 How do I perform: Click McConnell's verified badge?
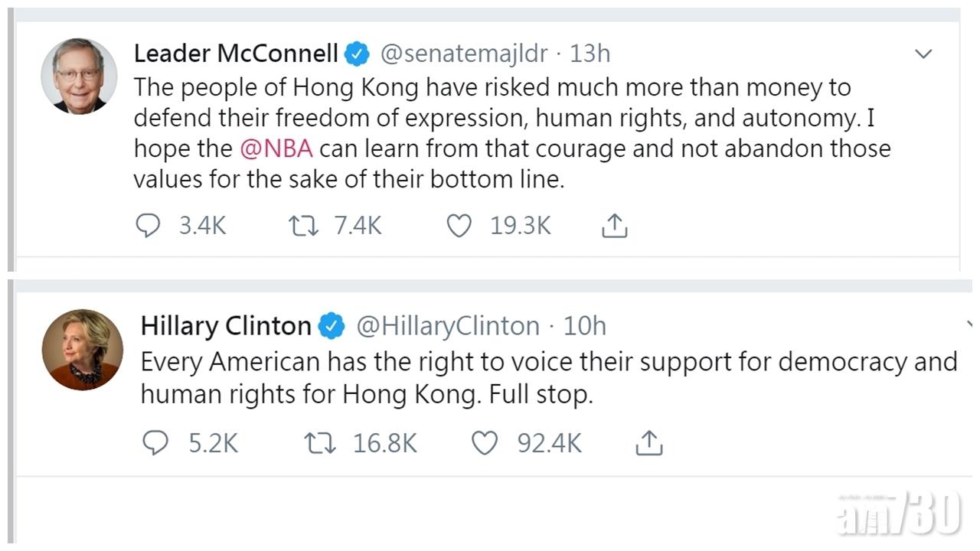358,54
